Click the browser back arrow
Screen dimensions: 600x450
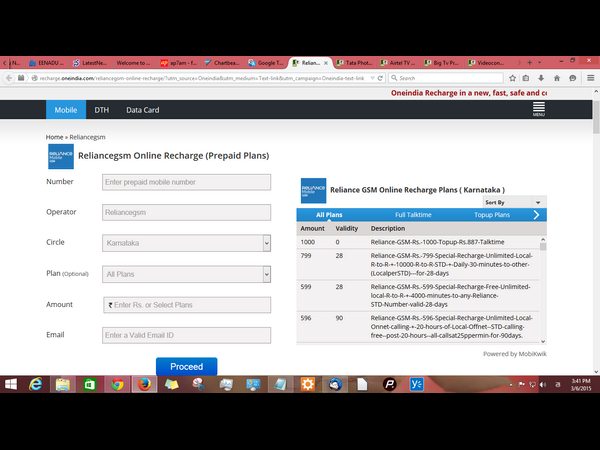coord(9,77)
